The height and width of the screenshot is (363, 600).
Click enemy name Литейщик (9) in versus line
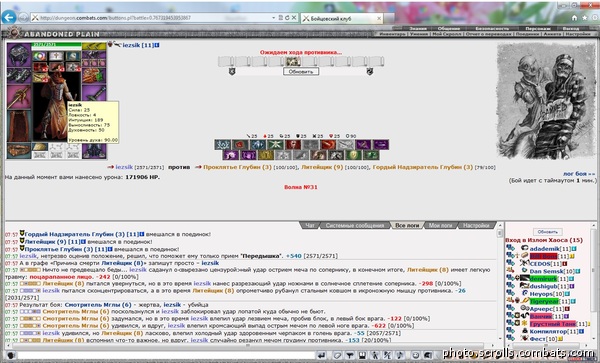(322, 167)
